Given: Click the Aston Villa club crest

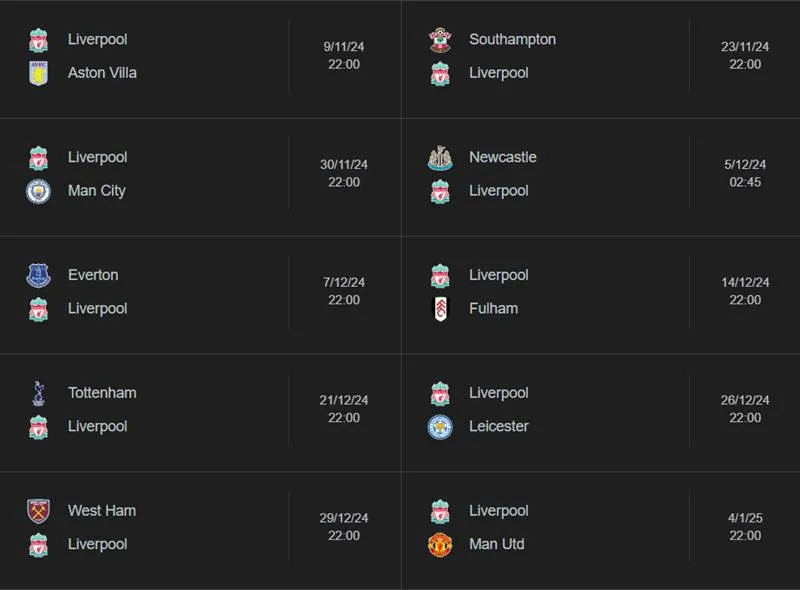Looking at the screenshot, I should pos(38,73).
